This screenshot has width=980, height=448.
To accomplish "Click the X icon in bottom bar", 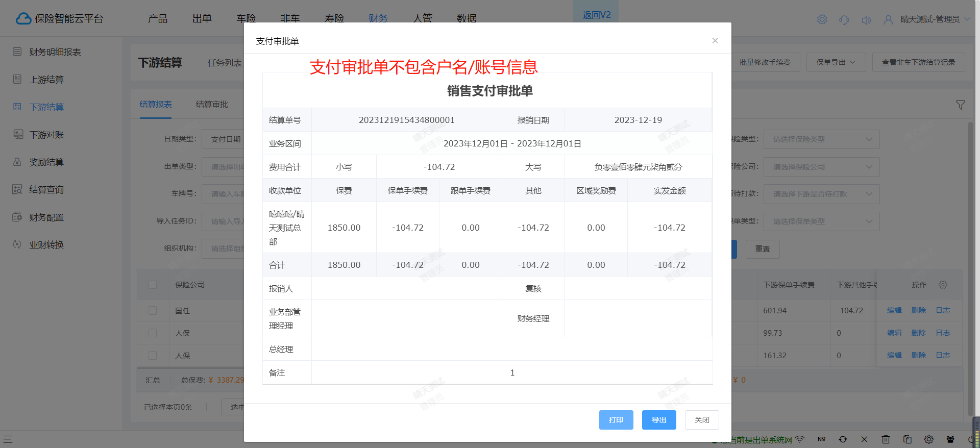I will pyautogui.click(x=864, y=439).
